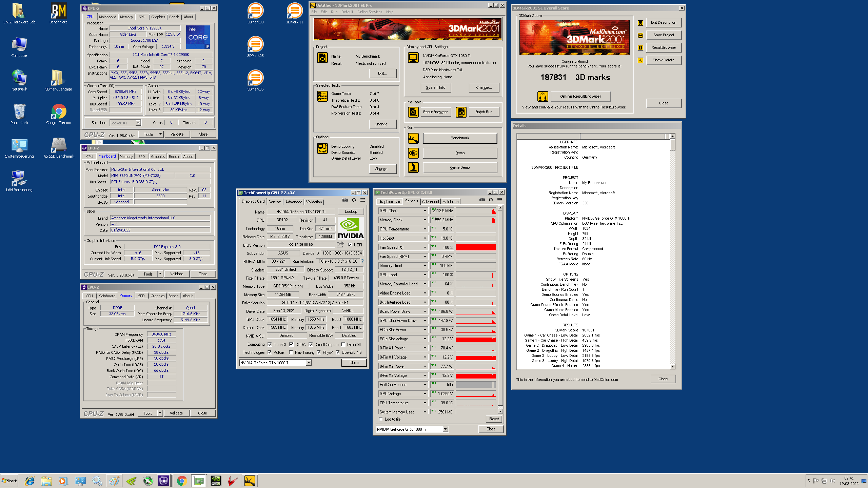Click the Demo eye icon in 3DMark2001
The height and width of the screenshot is (488, 868).
(x=413, y=153)
